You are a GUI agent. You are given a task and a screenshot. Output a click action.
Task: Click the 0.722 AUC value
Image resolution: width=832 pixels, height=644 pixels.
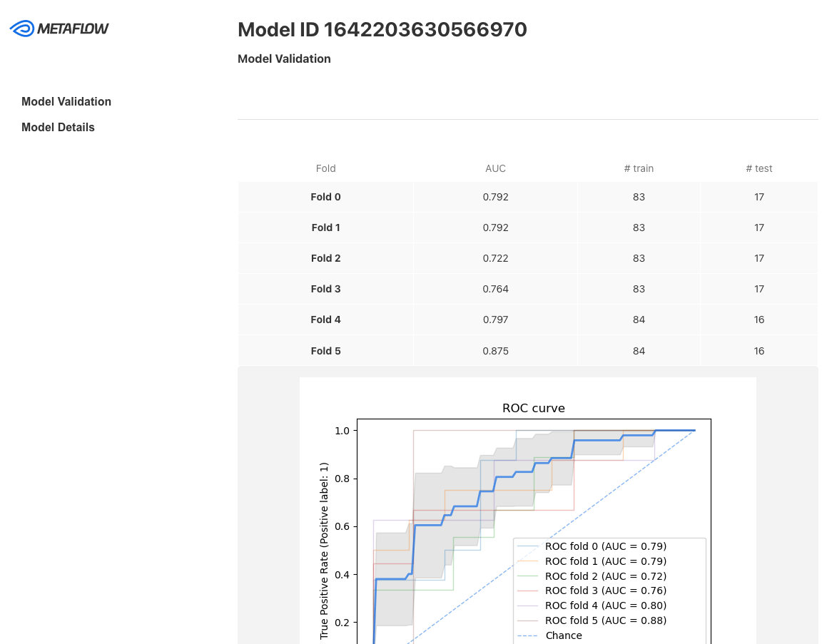tap(495, 258)
